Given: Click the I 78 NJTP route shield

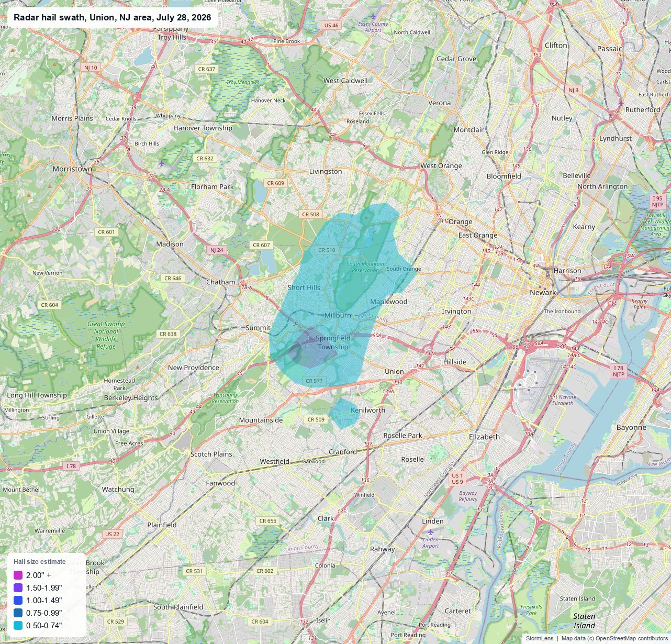Looking at the screenshot, I should click(x=619, y=371).
